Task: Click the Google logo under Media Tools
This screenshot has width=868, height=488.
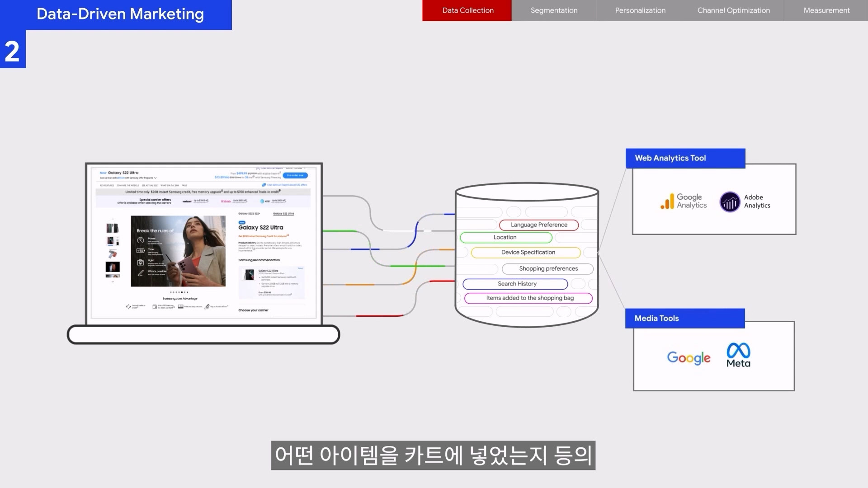Action: click(x=689, y=358)
